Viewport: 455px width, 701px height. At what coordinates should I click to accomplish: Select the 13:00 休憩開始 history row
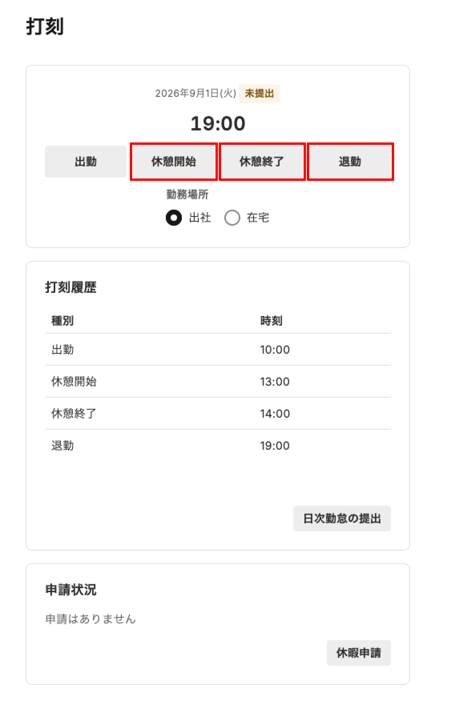[x=218, y=382]
